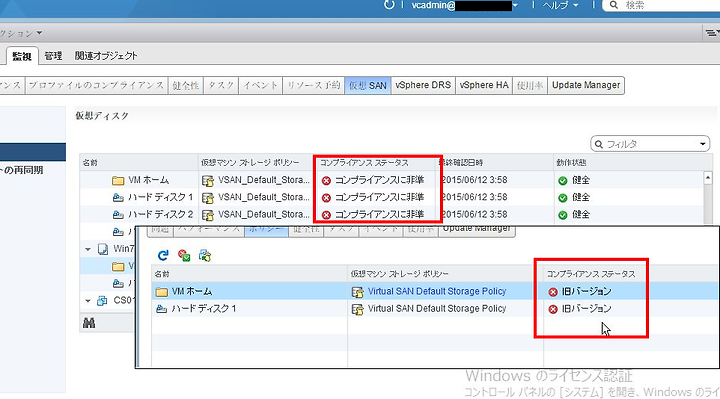Image resolution: width=720 pixels, height=399 pixels.
Task: Click the red error icon in the VM ホーム upper row
Action: pos(326,181)
